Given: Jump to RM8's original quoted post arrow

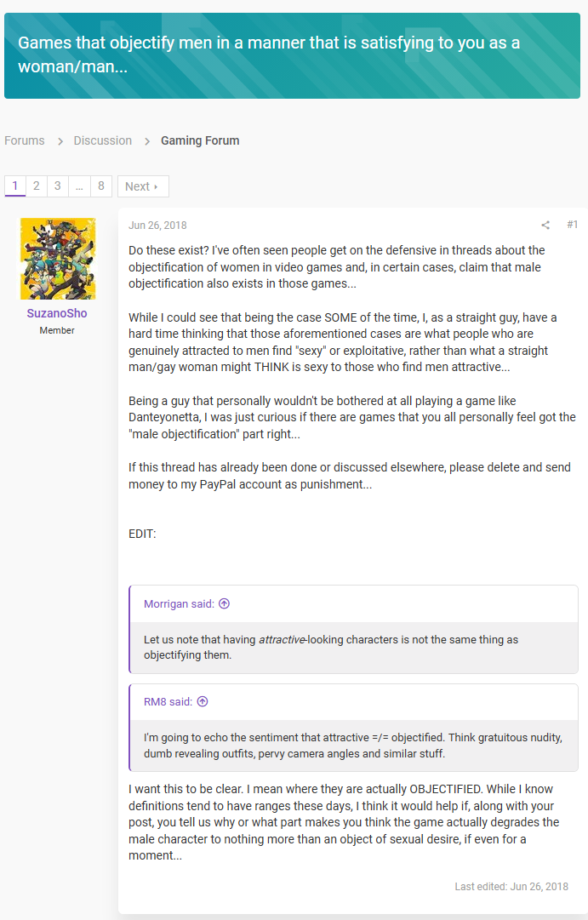Looking at the screenshot, I should pos(203,702).
